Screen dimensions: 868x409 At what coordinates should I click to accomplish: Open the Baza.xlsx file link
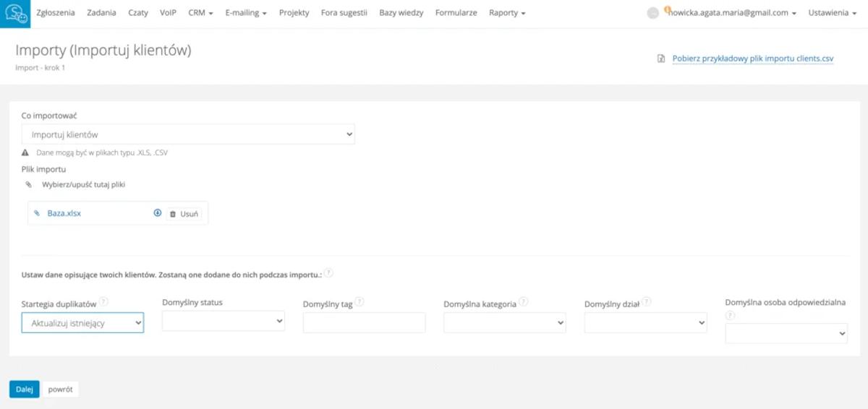[x=64, y=214]
